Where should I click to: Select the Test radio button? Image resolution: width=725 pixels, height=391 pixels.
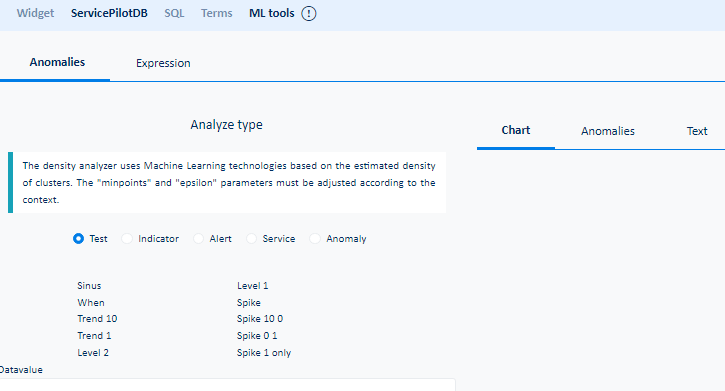(x=79, y=238)
